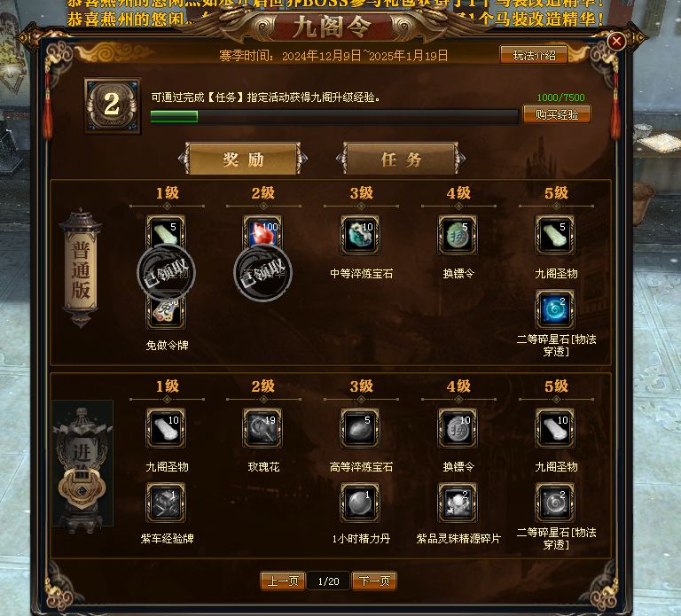Select the 玫瑰花 reward icon
This screenshot has height=616, width=681.
pyautogui.click(x=262, y=428)
